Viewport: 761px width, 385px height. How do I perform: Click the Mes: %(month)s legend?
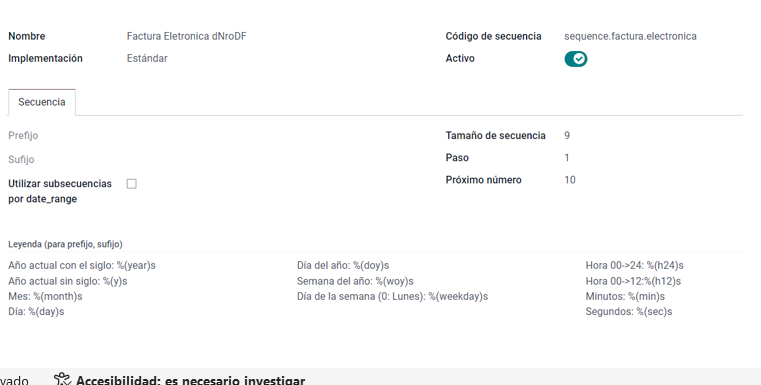click(x=45, y=296)
